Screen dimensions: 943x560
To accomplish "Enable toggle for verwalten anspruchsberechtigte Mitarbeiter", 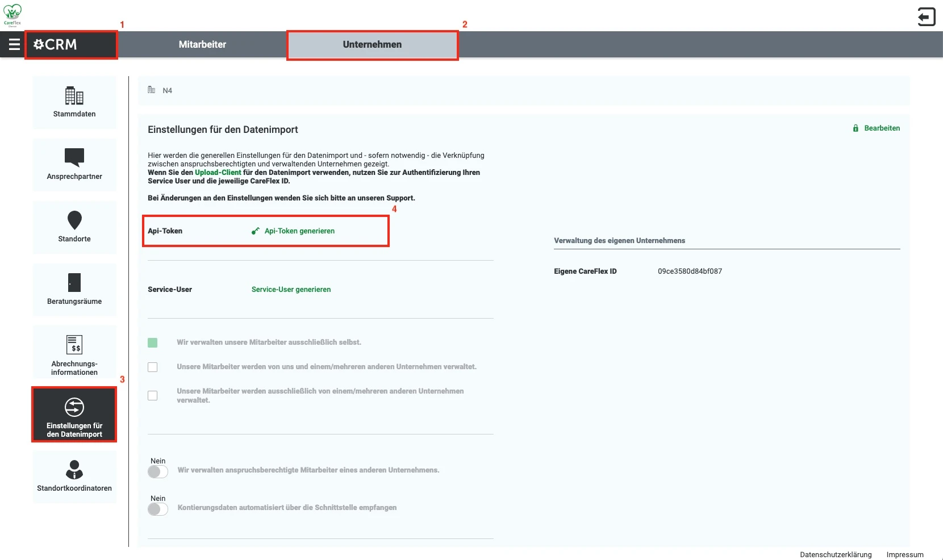I will point(157,471).
